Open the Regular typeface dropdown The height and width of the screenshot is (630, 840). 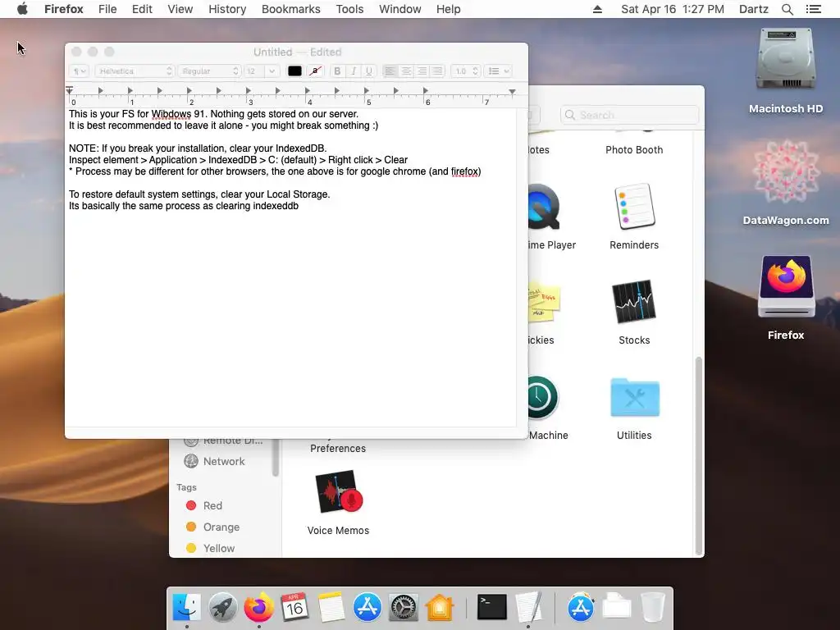[209, 71]
